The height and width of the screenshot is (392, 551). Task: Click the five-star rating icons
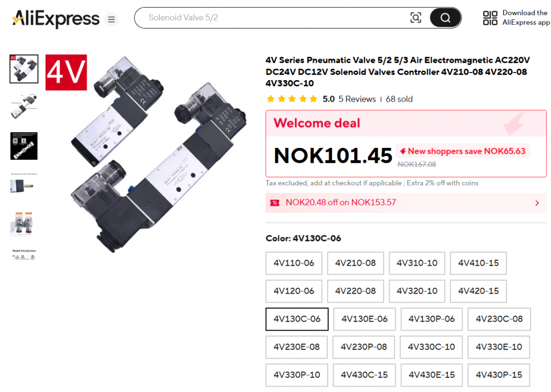(292, 99)
